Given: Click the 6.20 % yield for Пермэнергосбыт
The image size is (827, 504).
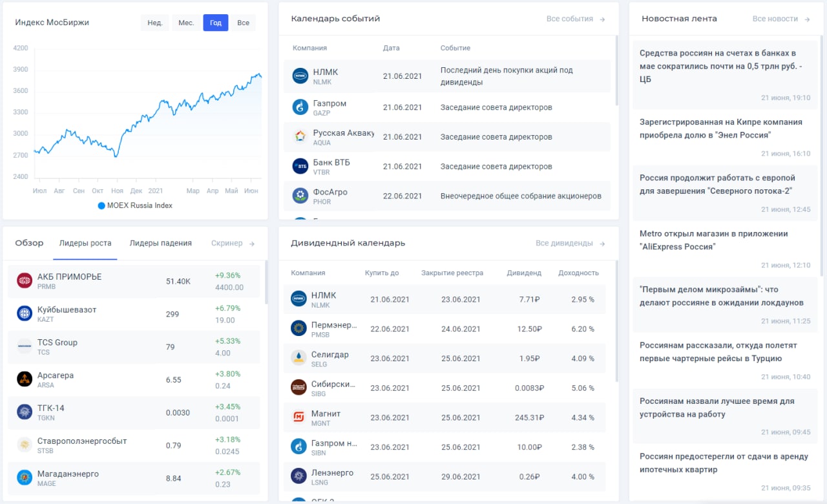Looking at the screenshot, I should (x=583, y=329).
